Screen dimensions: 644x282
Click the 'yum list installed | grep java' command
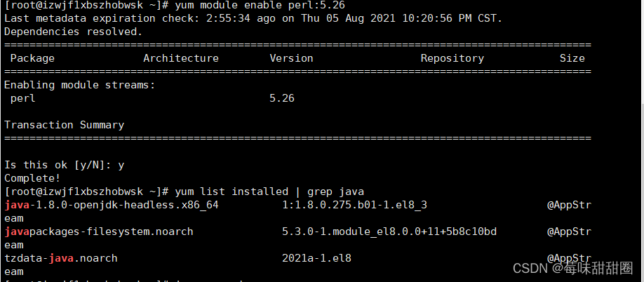click(269, 192)
